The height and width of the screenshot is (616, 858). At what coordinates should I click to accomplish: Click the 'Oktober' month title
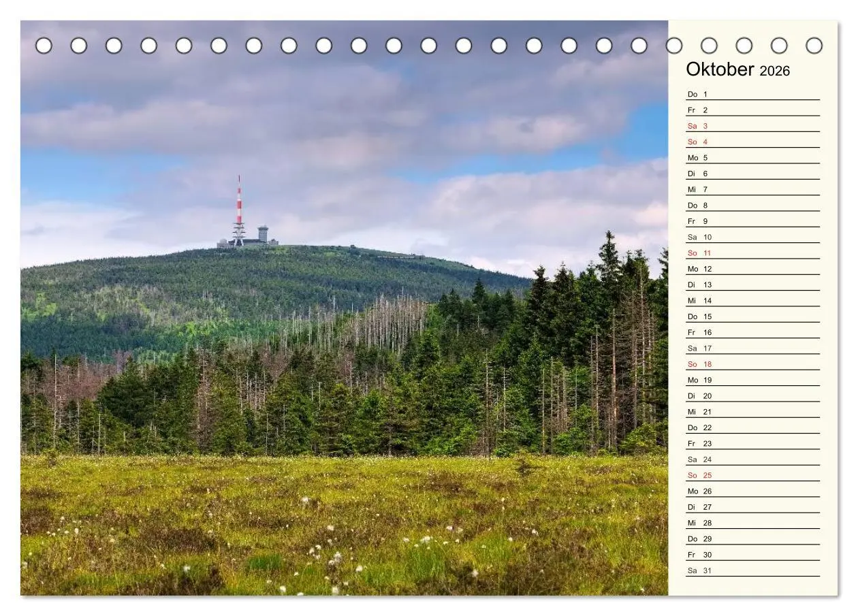click(720, 69)
